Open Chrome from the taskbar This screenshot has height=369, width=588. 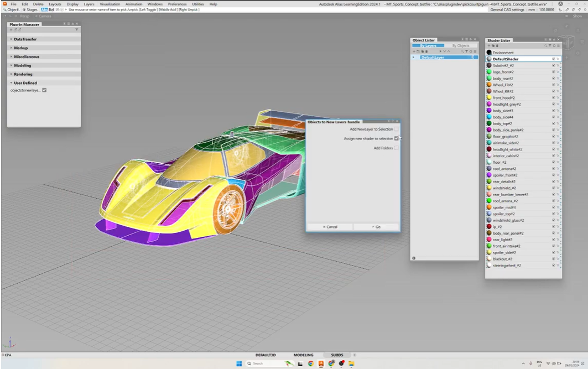[310, 363]
